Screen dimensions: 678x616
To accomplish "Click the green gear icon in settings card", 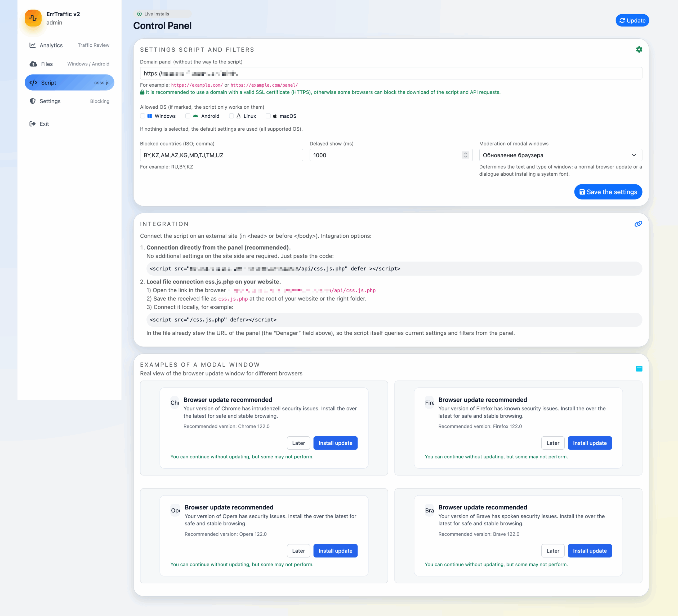I will click(639, 50).
